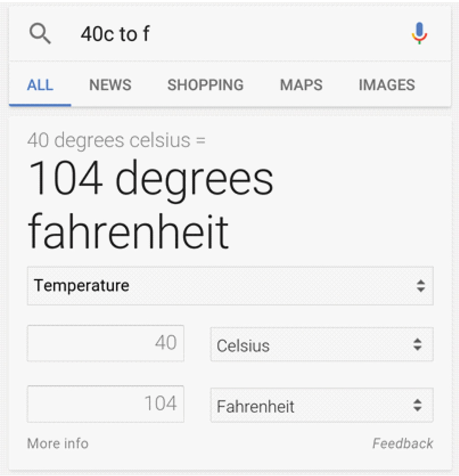459x476 pixels.
Task: Open the More info link
Action: click(x=58, y=443)
